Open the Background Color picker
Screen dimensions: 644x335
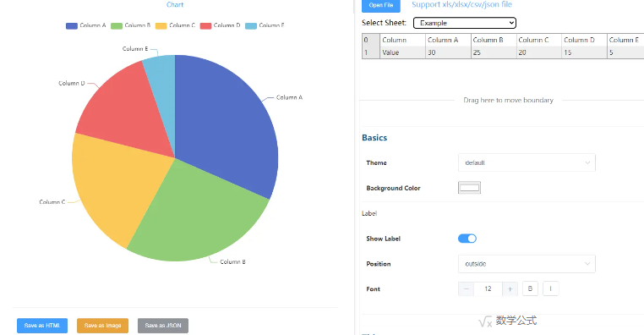click(469, 188)
